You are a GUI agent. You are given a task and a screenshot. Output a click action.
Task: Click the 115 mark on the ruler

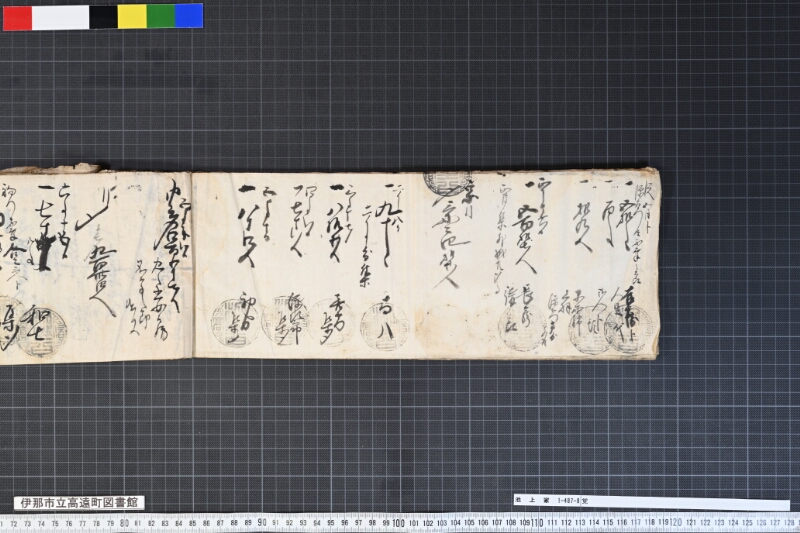point(608,523)
